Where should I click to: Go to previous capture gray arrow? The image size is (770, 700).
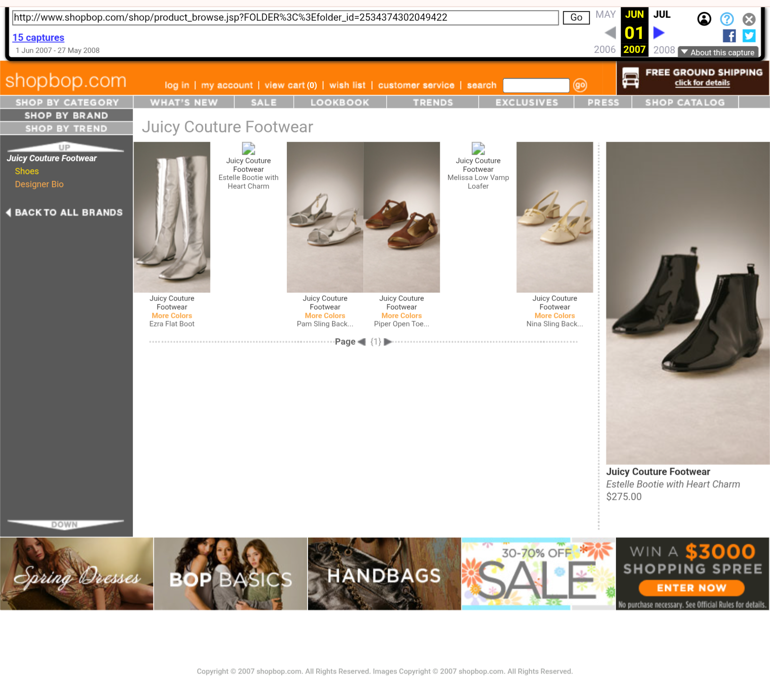click(610, 33)
